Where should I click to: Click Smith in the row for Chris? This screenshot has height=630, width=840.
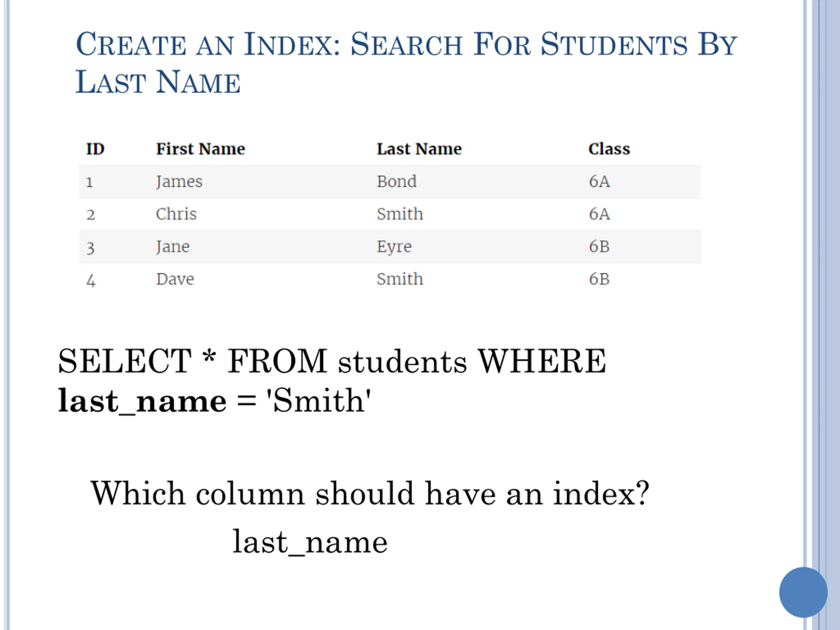click(x=400, y=214)
